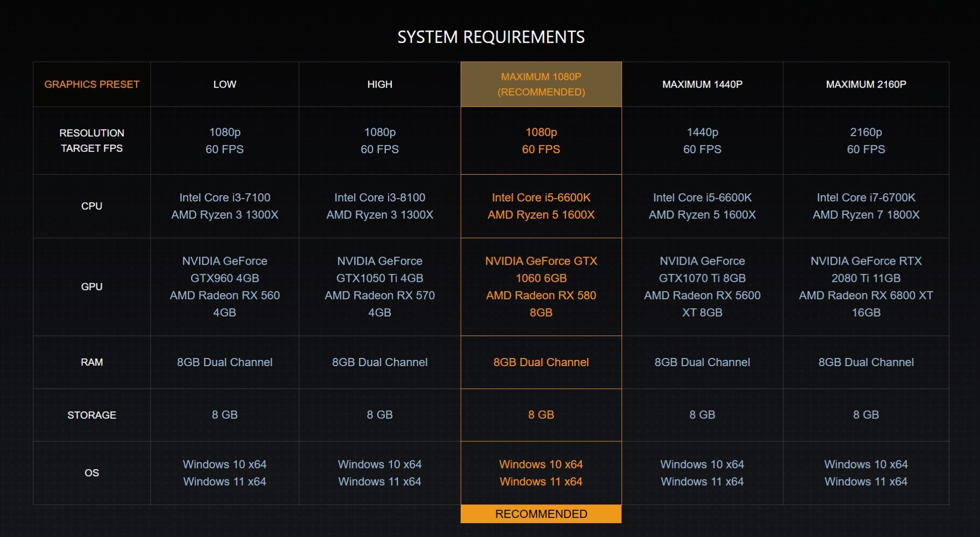Click Windows OS cell under MAXIMUM 1440P
The width and height of the screenshot is (980, 537).
[702, 473]
